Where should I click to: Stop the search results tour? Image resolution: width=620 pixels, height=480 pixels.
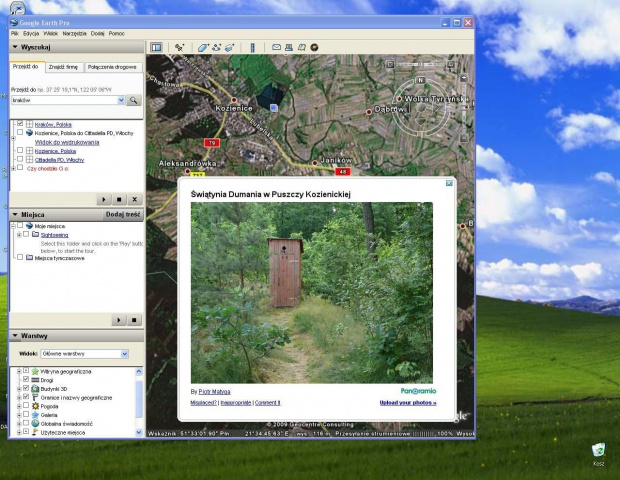[119, 199]
